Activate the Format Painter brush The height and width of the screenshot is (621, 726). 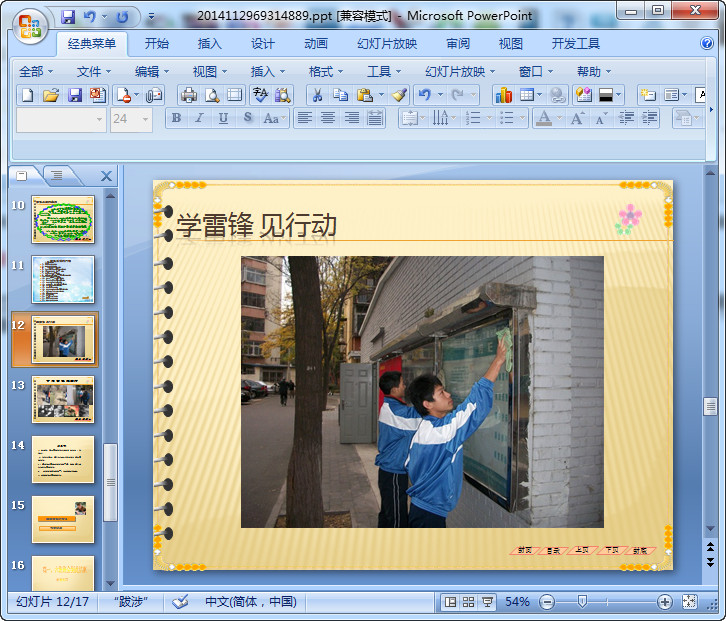pyautogui.click(x=399, y=95)
